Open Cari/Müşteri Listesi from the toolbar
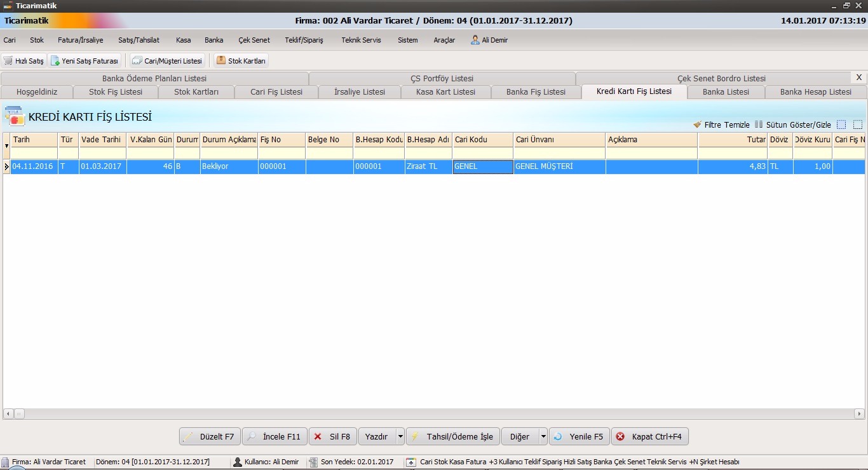Image resolution: width=868 pixels, height=470 pixels. [x=167, y=61]
